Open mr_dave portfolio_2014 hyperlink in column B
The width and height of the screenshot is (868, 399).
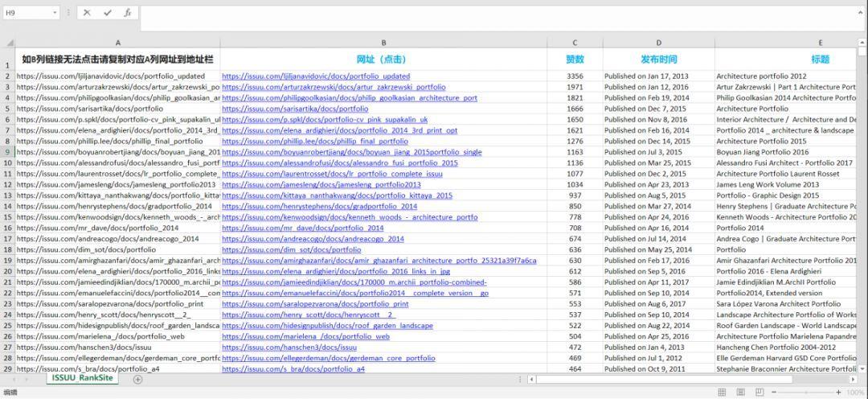coord(303,228)
